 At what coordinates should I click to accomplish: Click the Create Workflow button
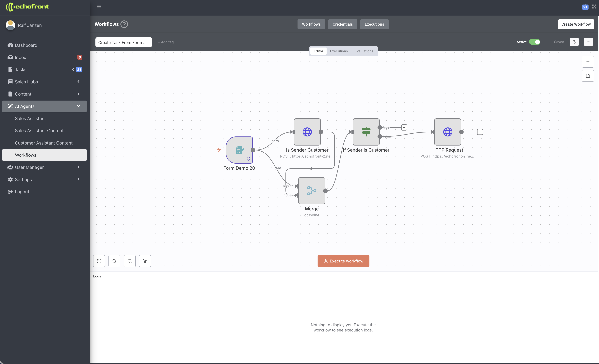click(x=576, y=24)
